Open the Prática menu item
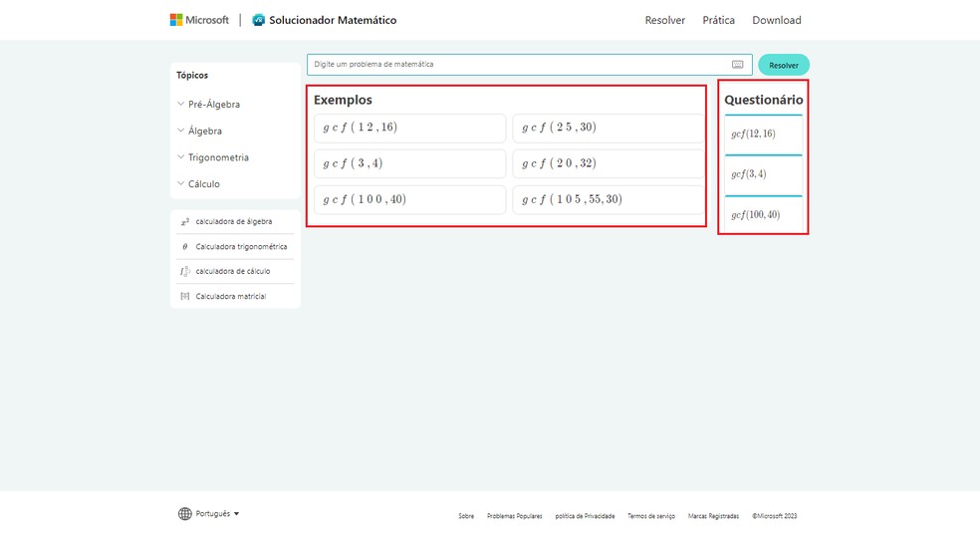 click(719, 20)
